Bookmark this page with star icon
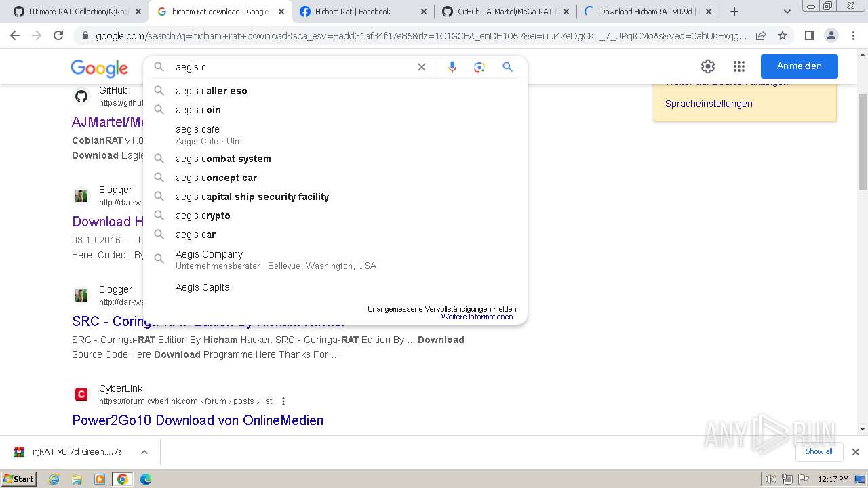 click(783, 35)
